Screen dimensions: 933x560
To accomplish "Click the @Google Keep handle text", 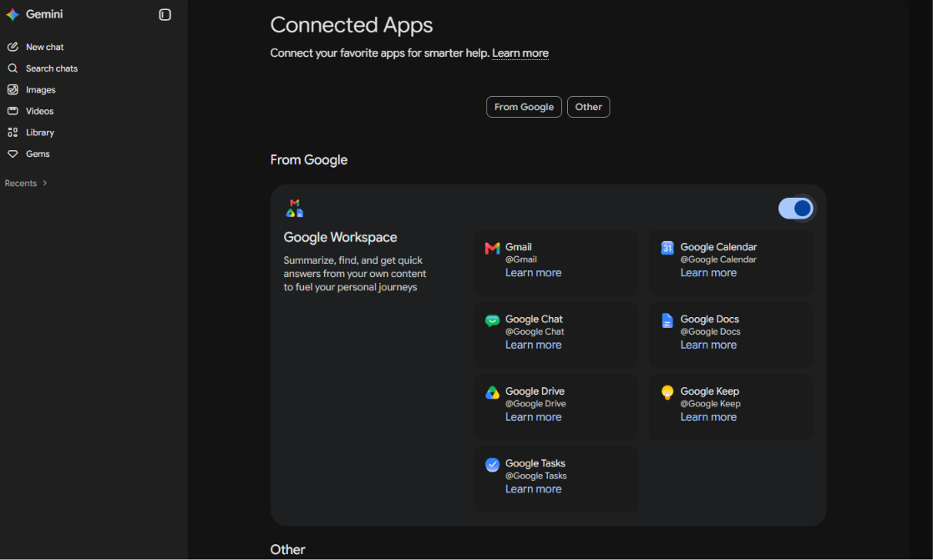I will tap(711, 404).
